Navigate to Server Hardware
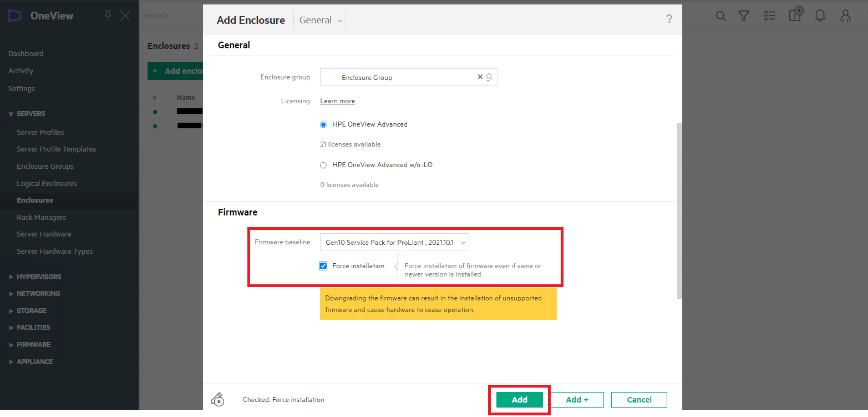Viewport: 868px width, 417px height. pos(44,234)
